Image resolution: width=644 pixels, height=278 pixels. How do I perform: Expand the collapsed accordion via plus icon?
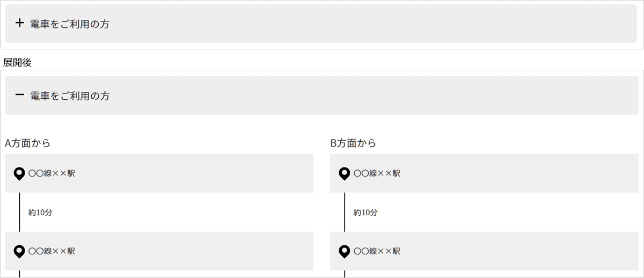(20, 23)
